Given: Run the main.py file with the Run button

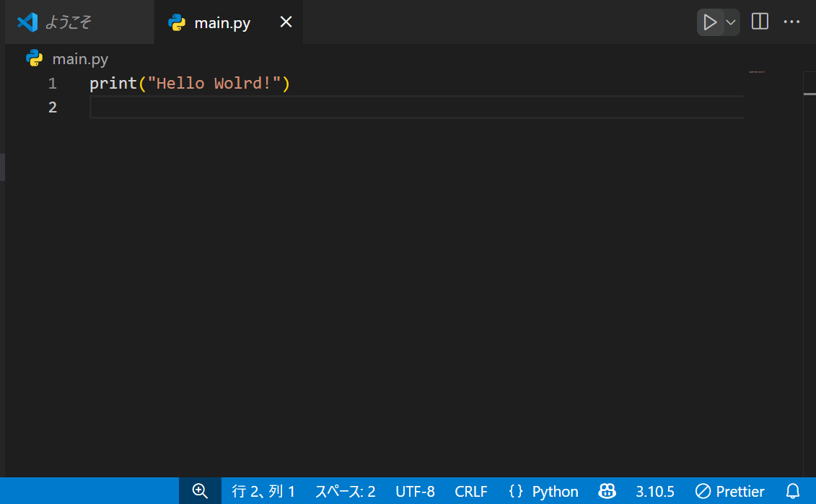Looking at the screenshot, I should (709, 22).
